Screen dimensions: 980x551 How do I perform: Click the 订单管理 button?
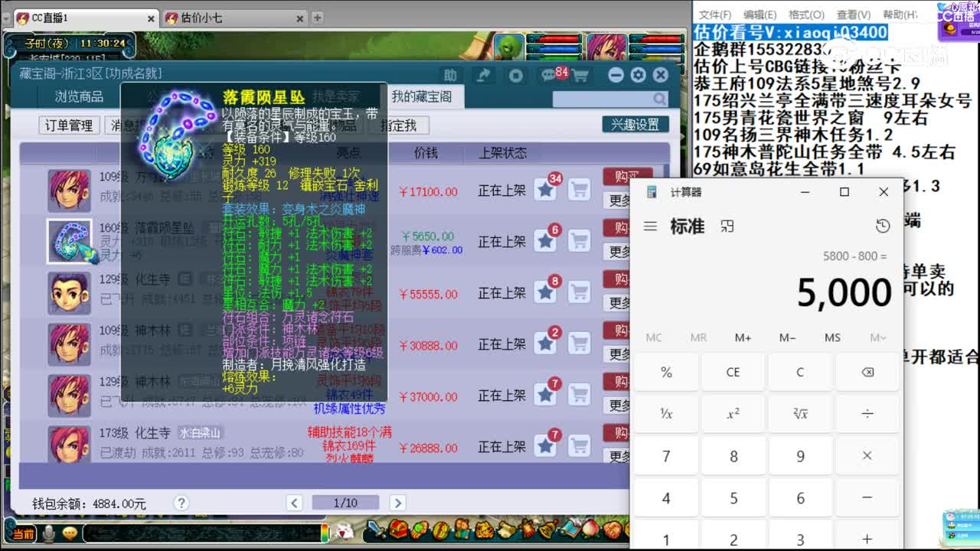[x=69, y=126]
